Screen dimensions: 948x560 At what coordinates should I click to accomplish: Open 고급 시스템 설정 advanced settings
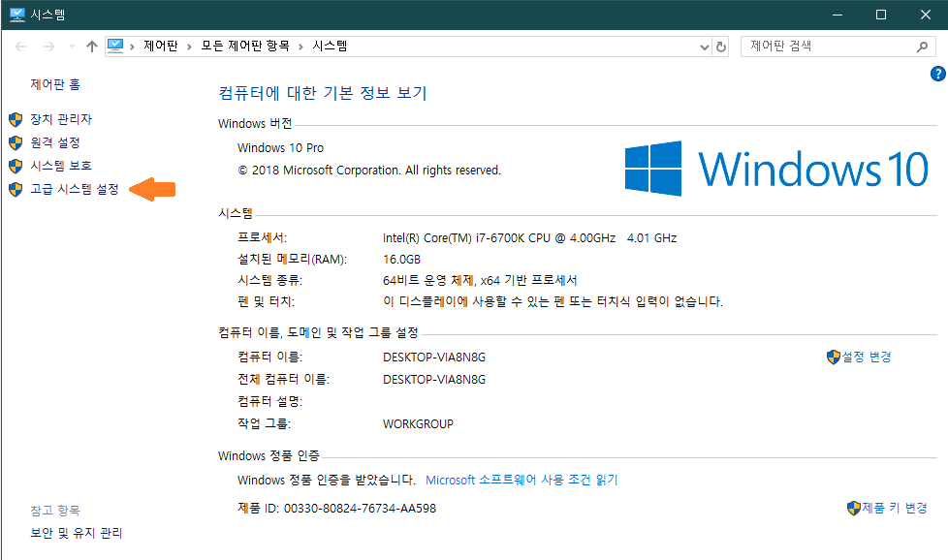click(x=75, y=189)
